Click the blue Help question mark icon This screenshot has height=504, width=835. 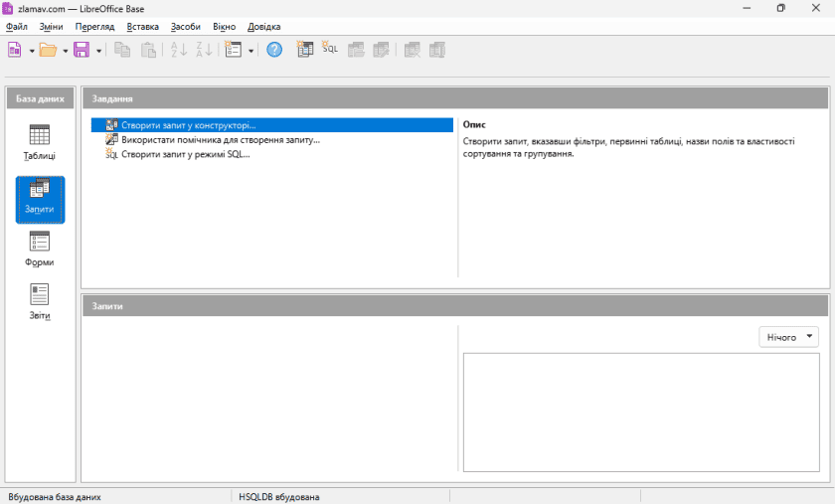[274, 50]
